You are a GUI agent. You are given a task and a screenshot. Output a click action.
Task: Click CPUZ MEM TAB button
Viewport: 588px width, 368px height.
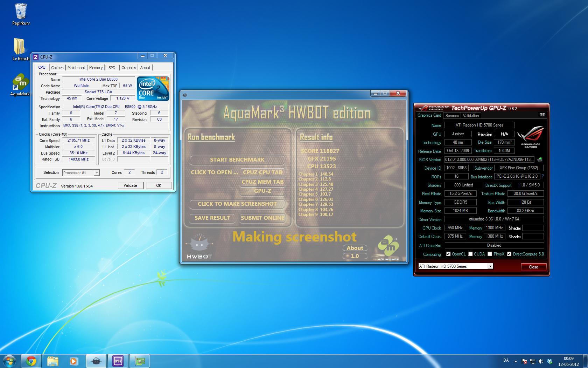point(262,182)
